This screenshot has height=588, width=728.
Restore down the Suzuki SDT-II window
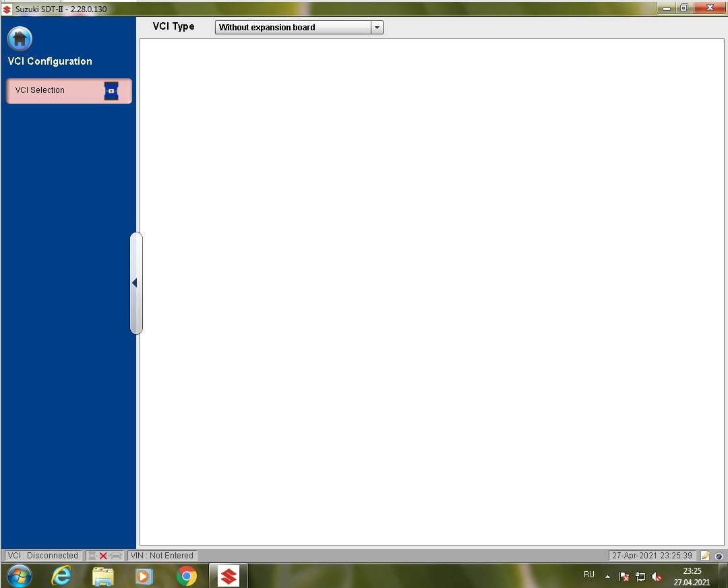click(x=684, y=8)
